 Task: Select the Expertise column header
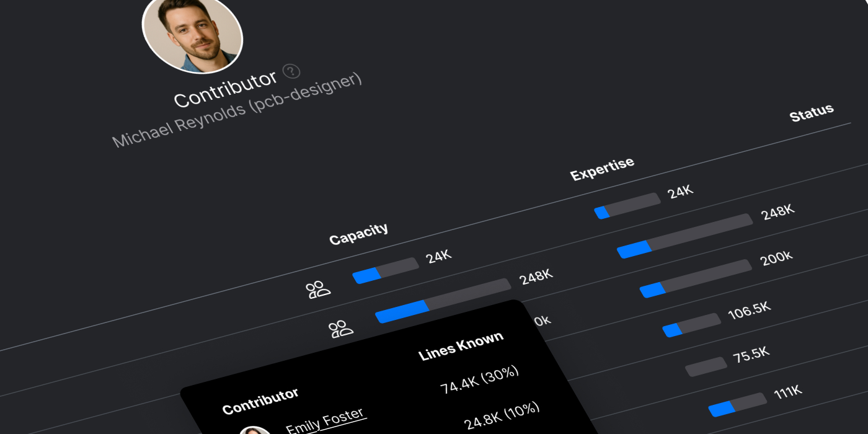602,169
